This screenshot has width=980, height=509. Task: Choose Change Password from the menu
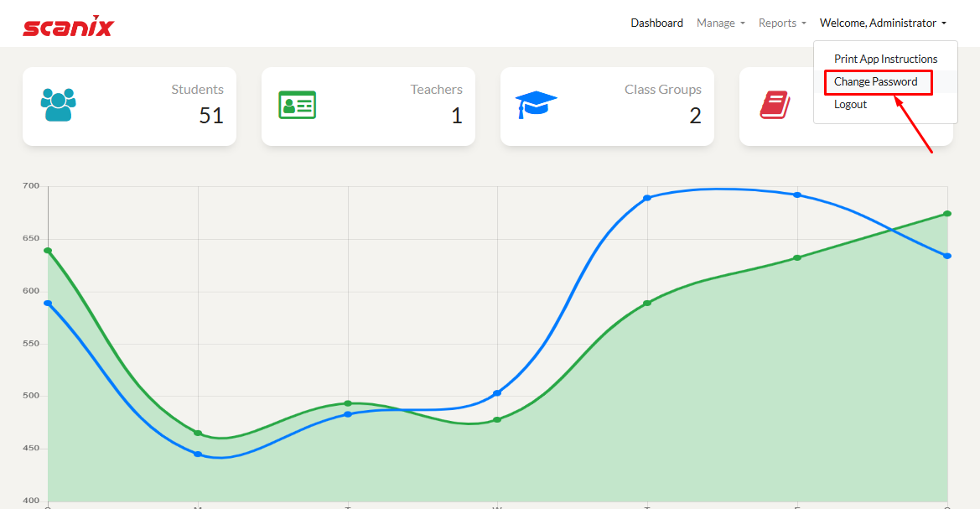(875, 82)
